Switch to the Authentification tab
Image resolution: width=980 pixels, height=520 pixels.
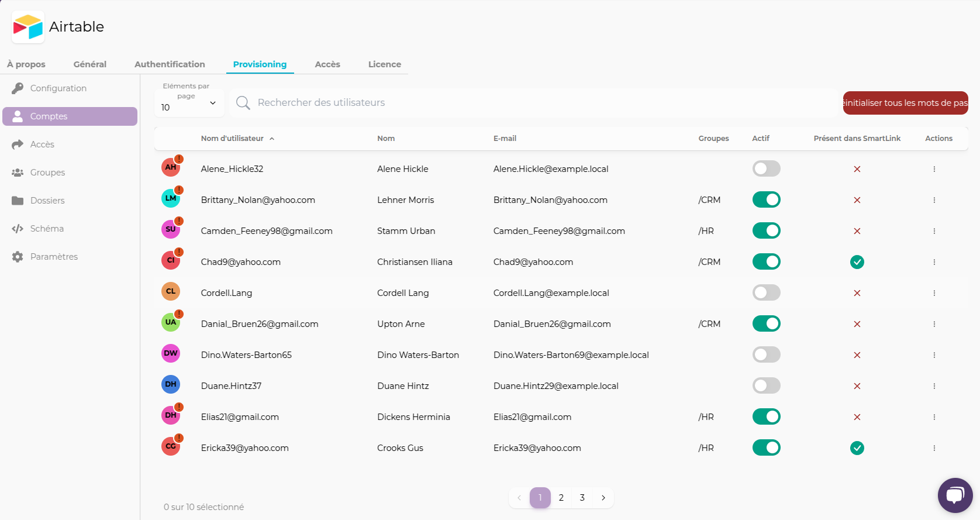click(x=170, y=64)
